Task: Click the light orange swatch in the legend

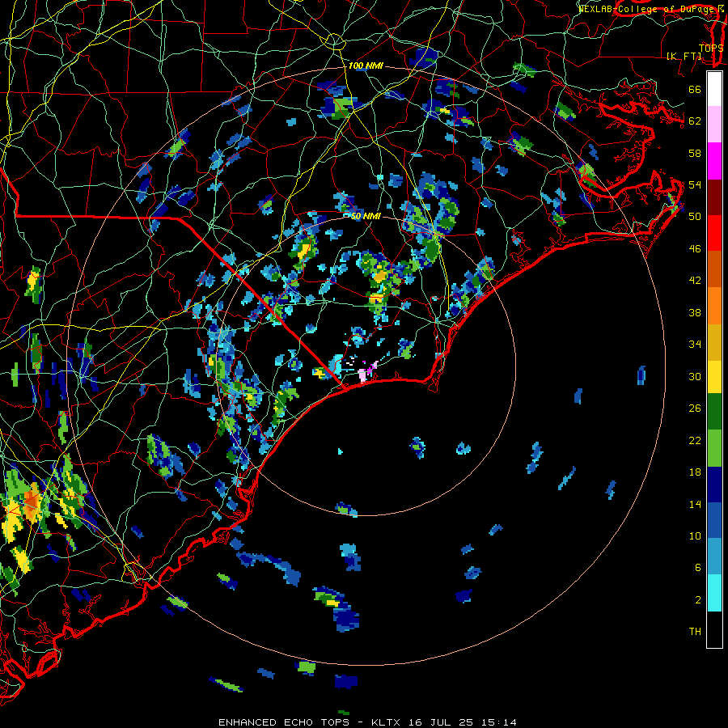Action: pos(714,306)
